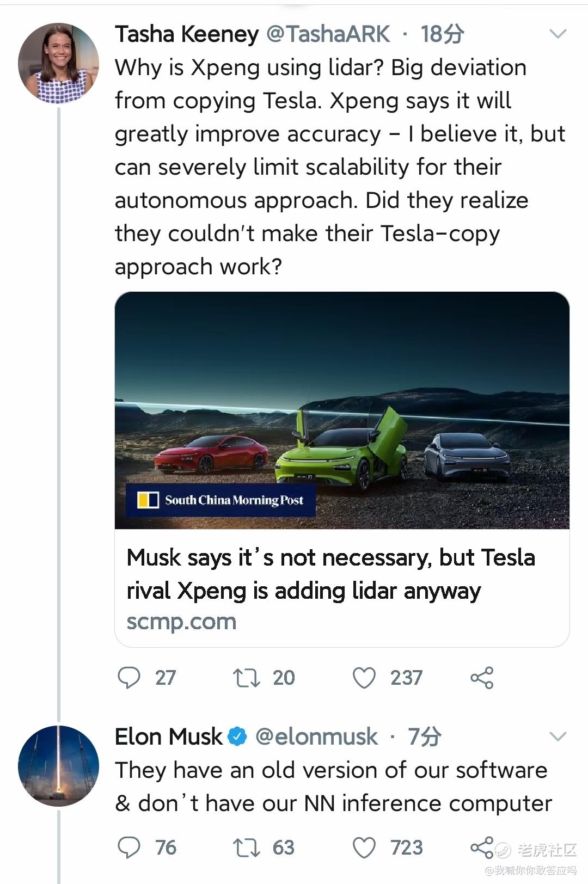Retweet Elon Musk's reply
Screen dimensions: 588x884
pos(246,848)
